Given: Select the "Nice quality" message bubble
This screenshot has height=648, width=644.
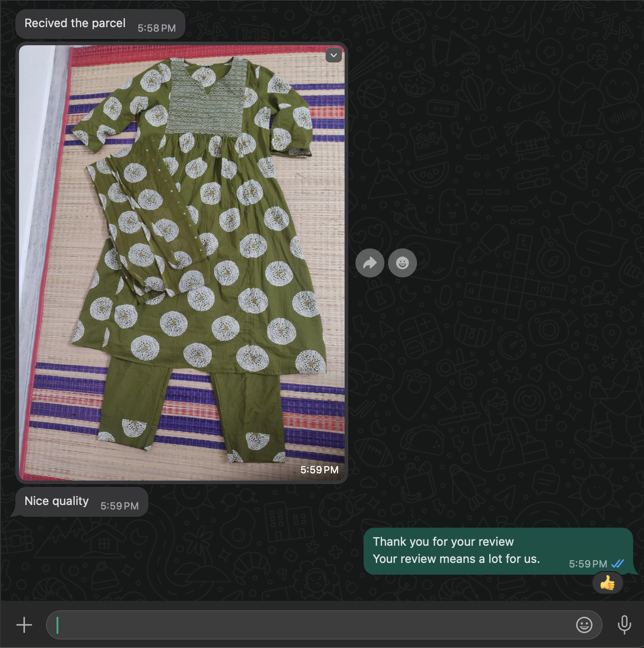Looking at the screenshot, I should (x=57, y=501).
